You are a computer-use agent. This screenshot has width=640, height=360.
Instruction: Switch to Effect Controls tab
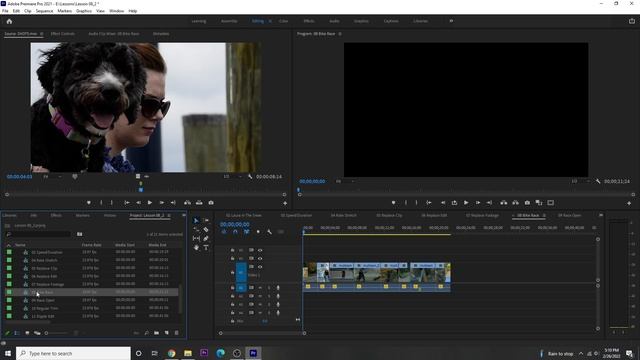[63, 34]
